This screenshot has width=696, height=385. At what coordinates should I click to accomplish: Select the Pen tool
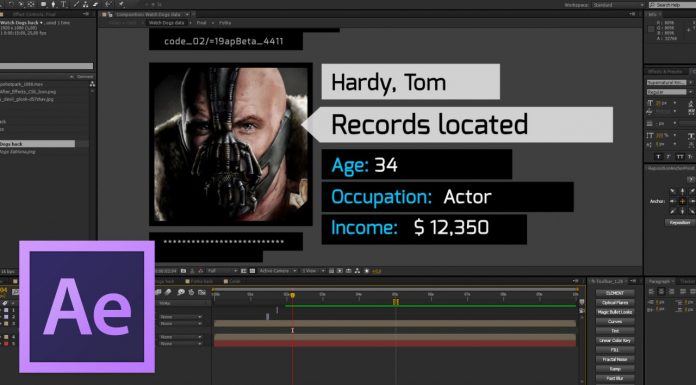[53, 4]
